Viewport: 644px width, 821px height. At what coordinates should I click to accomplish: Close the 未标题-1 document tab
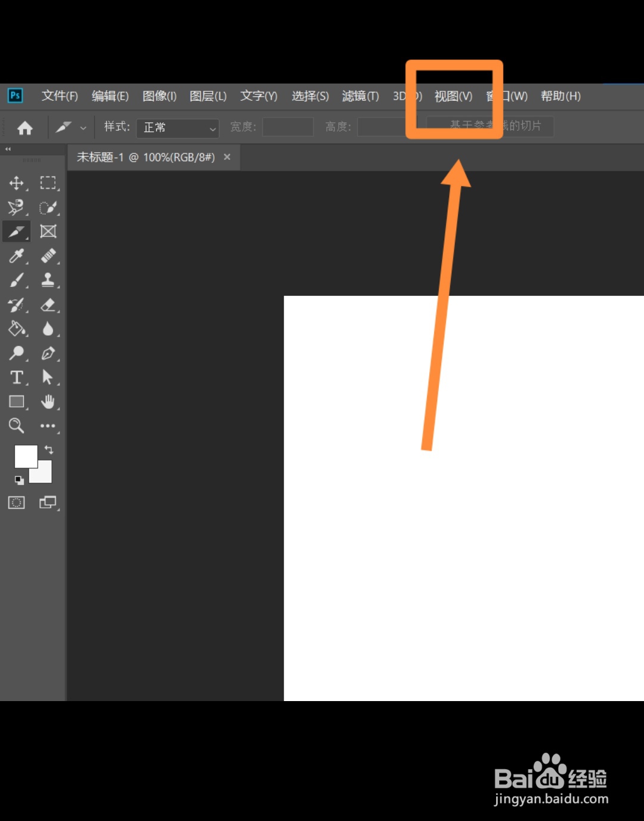[x=227, y=157]
